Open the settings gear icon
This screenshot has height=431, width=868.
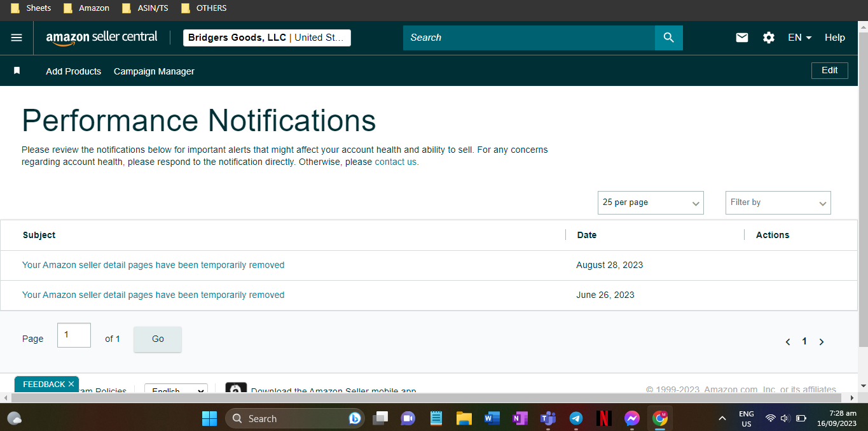(769, 38)
